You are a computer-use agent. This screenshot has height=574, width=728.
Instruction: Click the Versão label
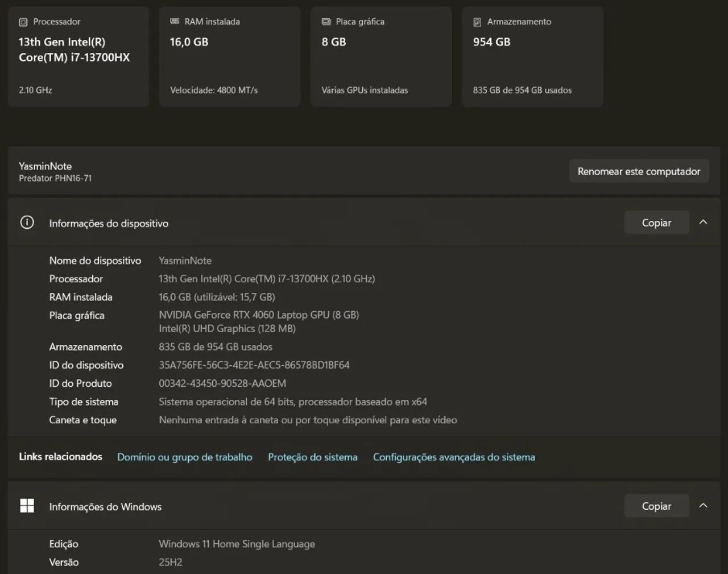[x=64, y=562]
